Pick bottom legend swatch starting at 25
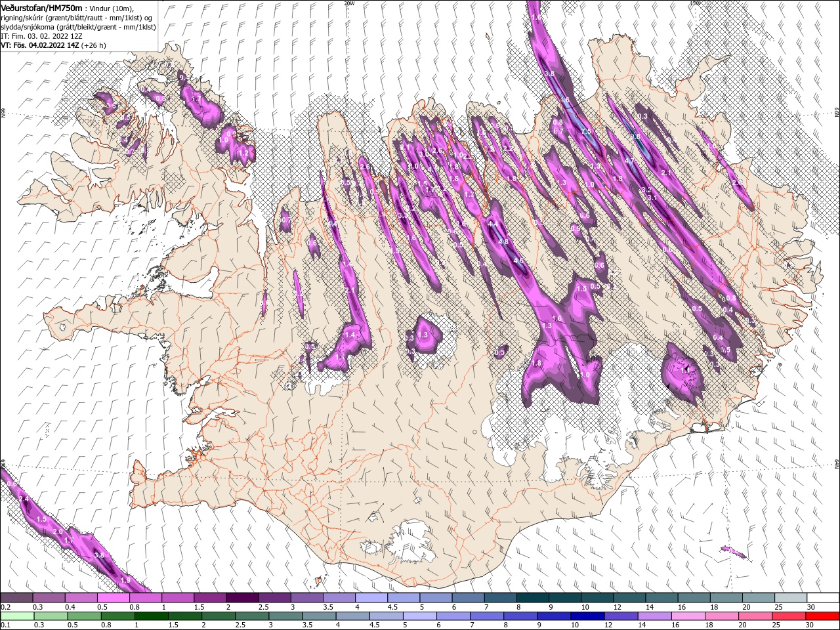Screen dimensions: 840x630 tap(789, 616)
